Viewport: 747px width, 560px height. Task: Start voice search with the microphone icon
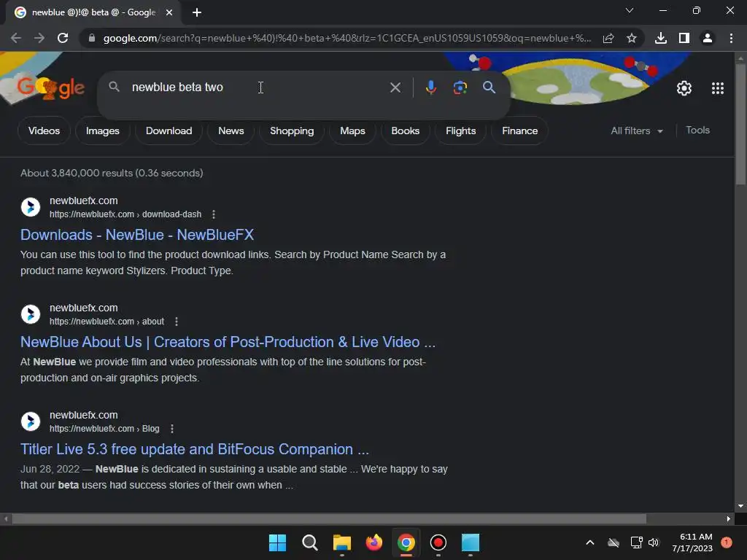(430, 87)
